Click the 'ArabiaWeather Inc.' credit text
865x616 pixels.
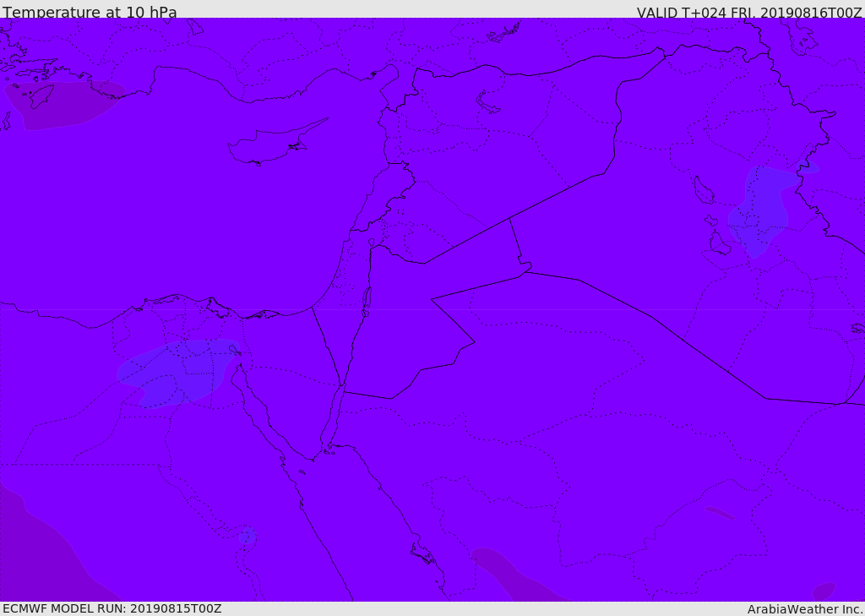tap(804, 609)
